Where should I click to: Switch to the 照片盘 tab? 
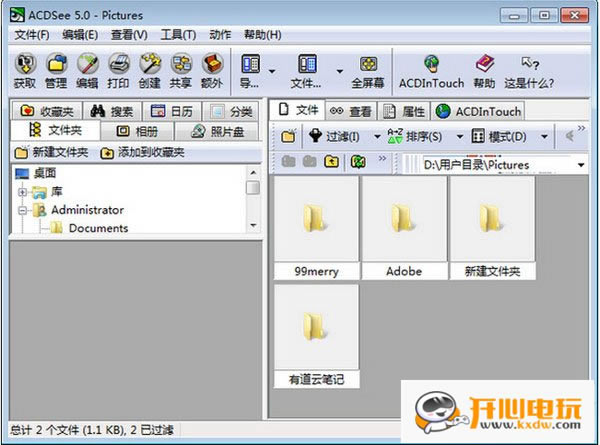tap(217, 132)
